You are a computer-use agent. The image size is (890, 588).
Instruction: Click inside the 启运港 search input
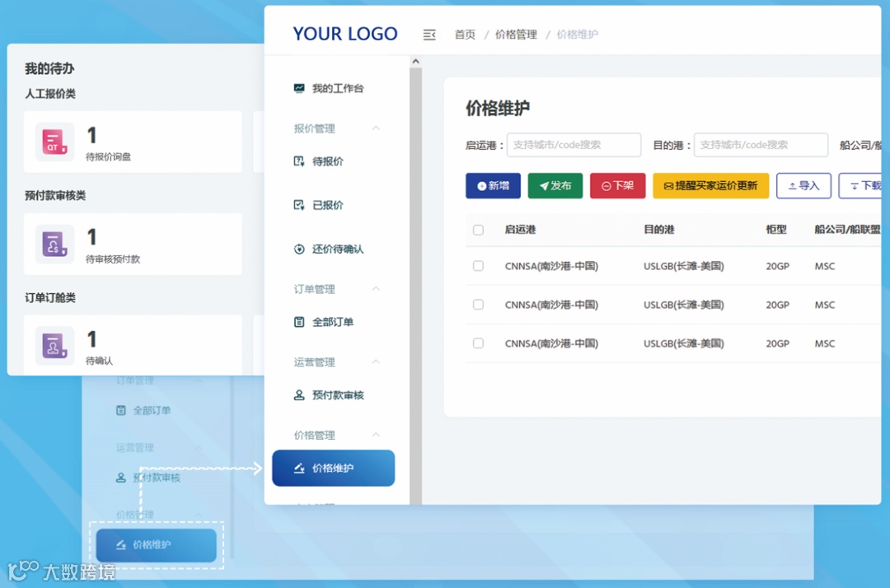(574, 145)
